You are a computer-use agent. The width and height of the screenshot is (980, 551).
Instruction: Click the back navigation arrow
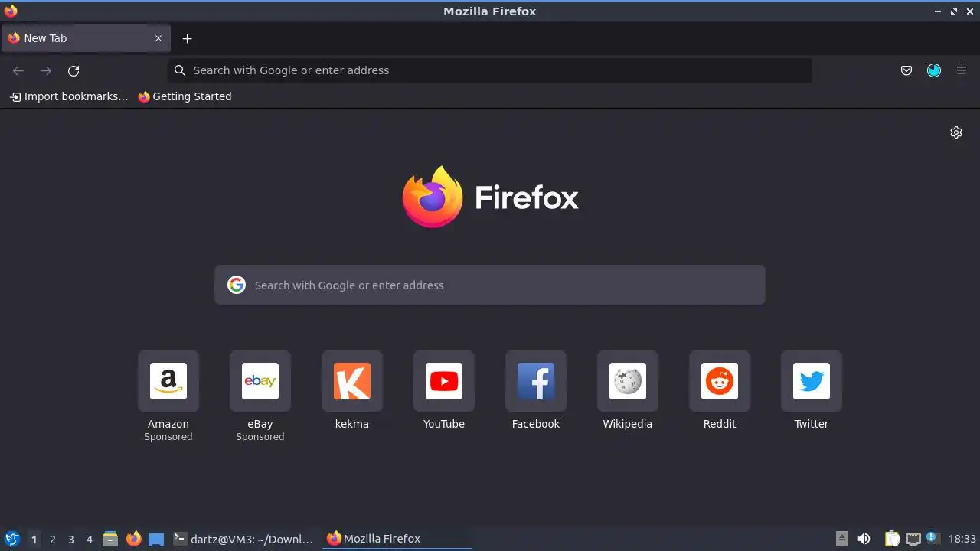coord(18,70)
